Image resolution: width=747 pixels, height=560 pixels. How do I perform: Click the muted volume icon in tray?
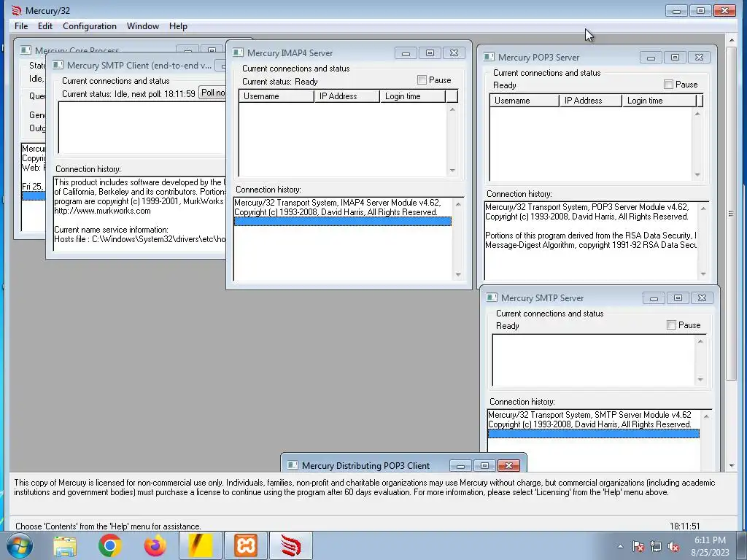point(673,546)
